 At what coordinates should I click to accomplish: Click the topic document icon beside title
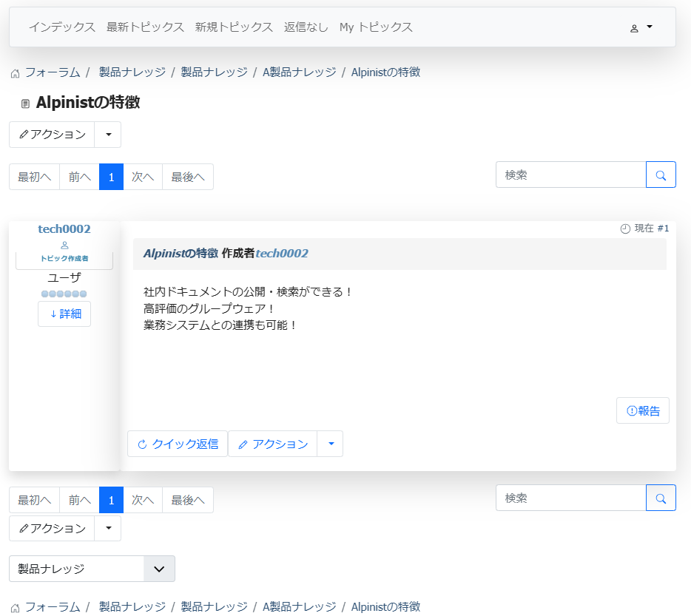click(x=25, y=104)
